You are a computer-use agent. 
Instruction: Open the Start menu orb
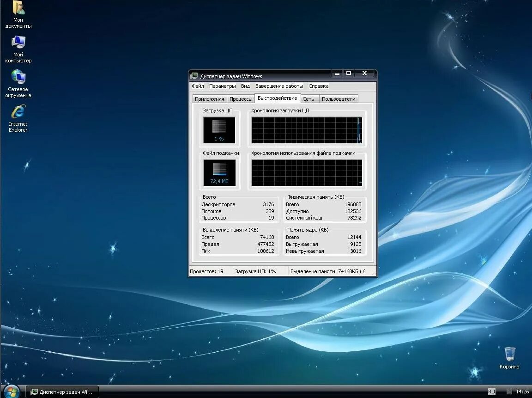click(11, 392)
